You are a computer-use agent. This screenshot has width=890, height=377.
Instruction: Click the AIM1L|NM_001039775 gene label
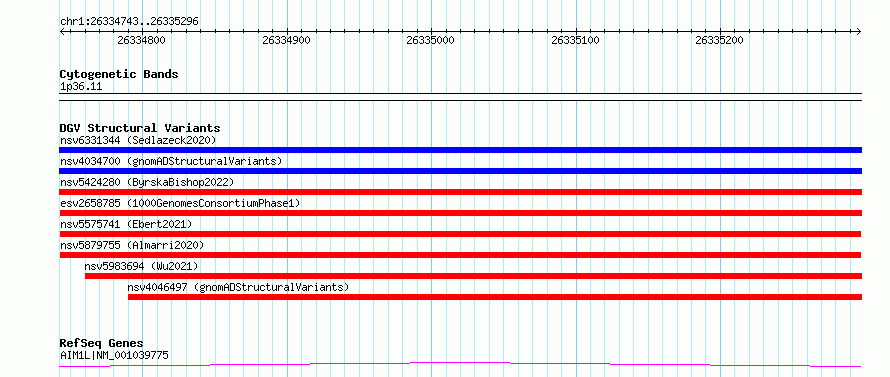tap(114, 355)
